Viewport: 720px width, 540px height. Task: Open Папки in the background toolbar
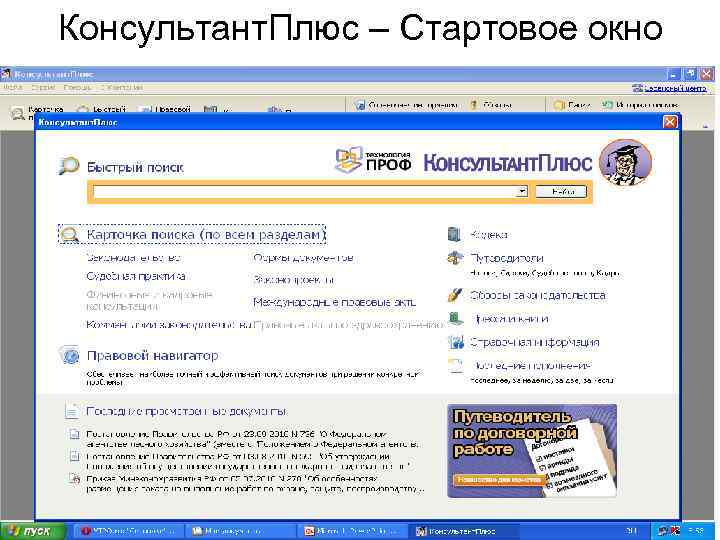click(572, 105)
